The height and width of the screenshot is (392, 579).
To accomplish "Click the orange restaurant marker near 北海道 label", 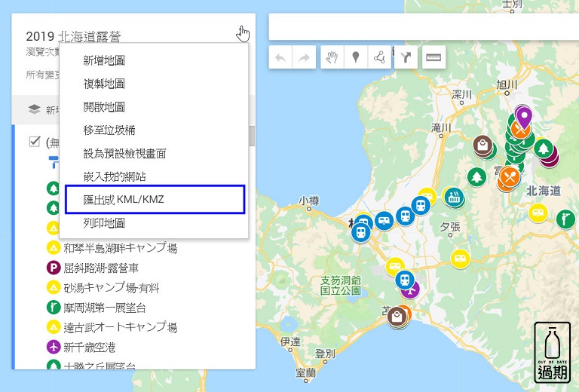I will (x=510, y=178).
